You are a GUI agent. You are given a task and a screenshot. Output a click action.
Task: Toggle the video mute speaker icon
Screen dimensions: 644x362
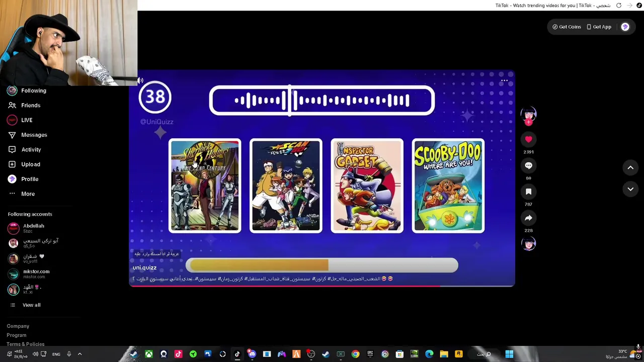click(140, 80)
